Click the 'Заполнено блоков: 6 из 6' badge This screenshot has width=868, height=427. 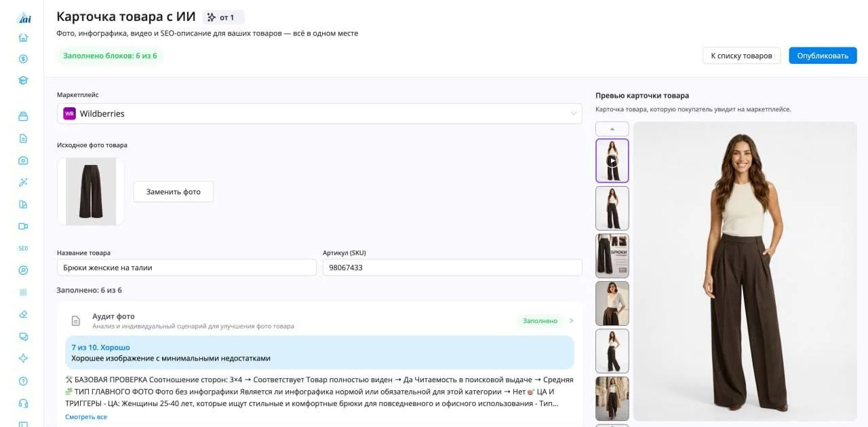tap(110, 56)
